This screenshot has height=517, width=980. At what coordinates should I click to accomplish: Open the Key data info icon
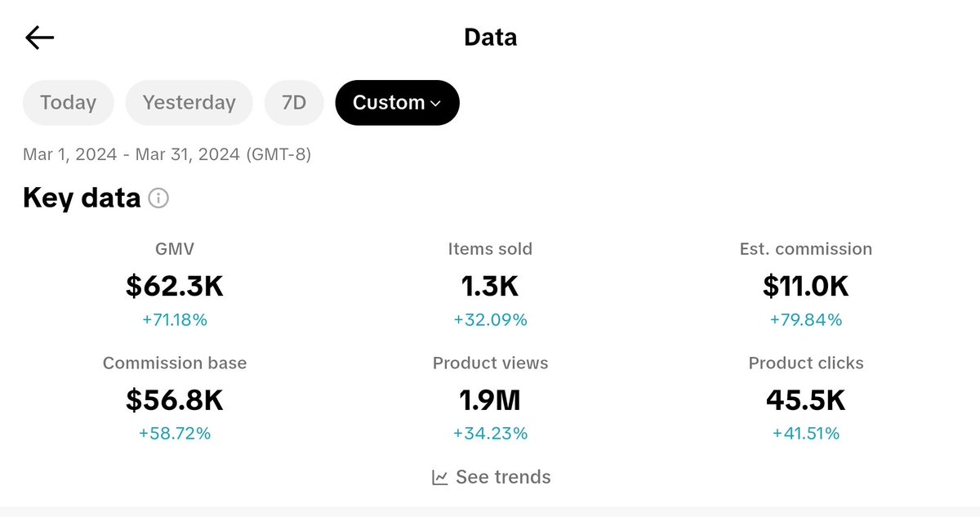(x=158, y=198)
